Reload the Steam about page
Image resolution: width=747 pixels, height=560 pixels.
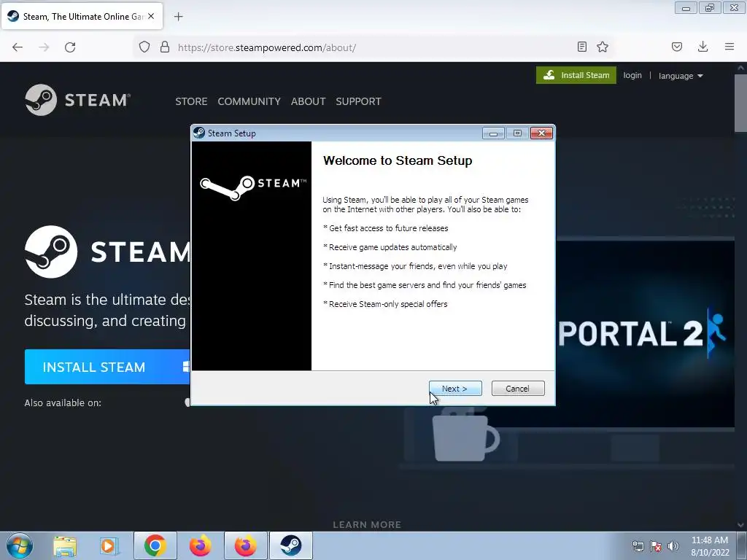tap(70, 47)
